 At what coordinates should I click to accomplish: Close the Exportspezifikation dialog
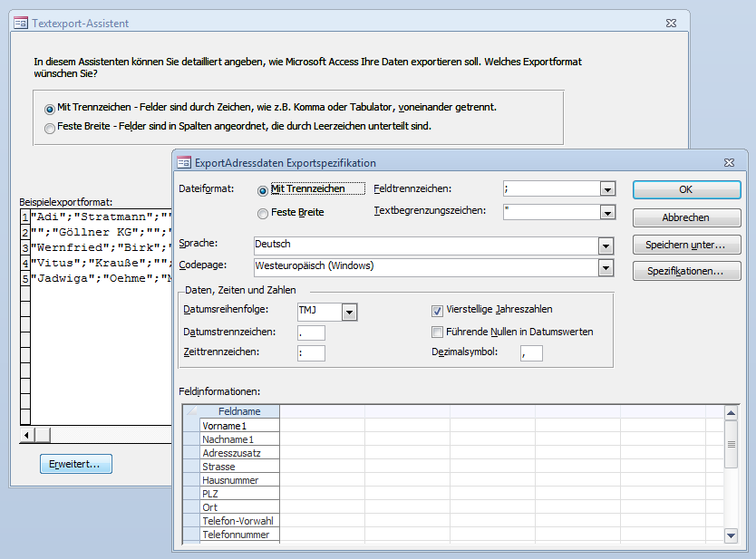[728, 163]
